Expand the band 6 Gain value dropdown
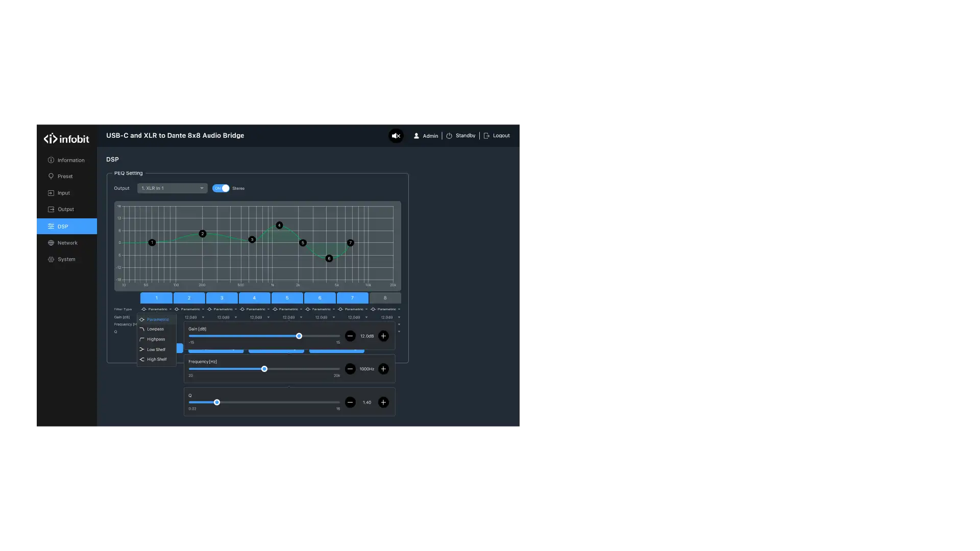The width and height of the screenshot is (980, 551). click(x=324, y=317)
